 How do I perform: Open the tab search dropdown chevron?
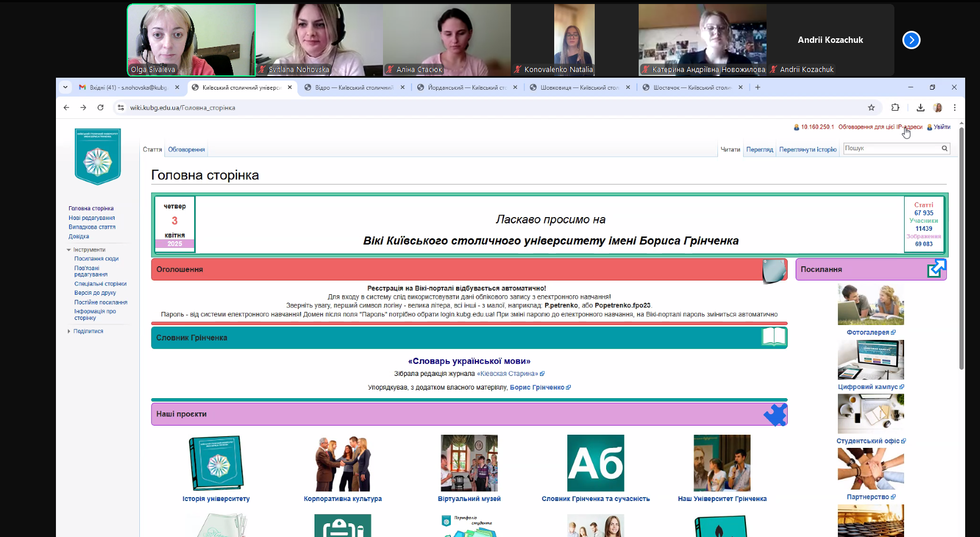(65, 87)
